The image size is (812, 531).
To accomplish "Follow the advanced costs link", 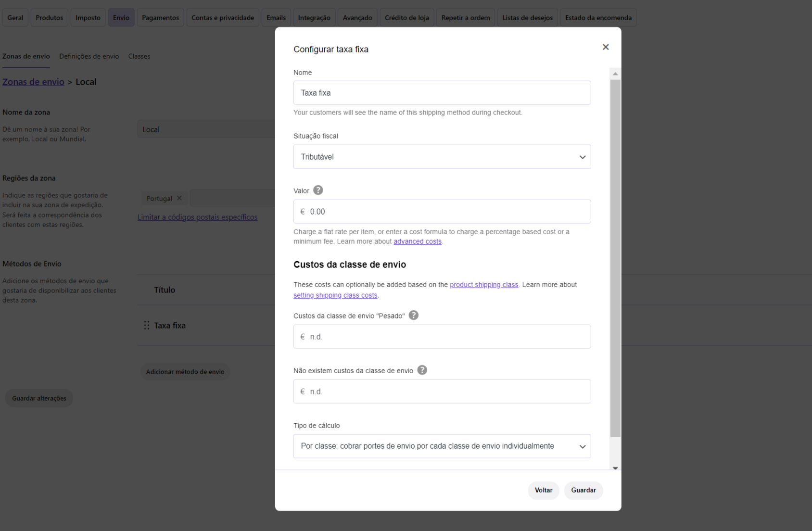I will 418,241.
